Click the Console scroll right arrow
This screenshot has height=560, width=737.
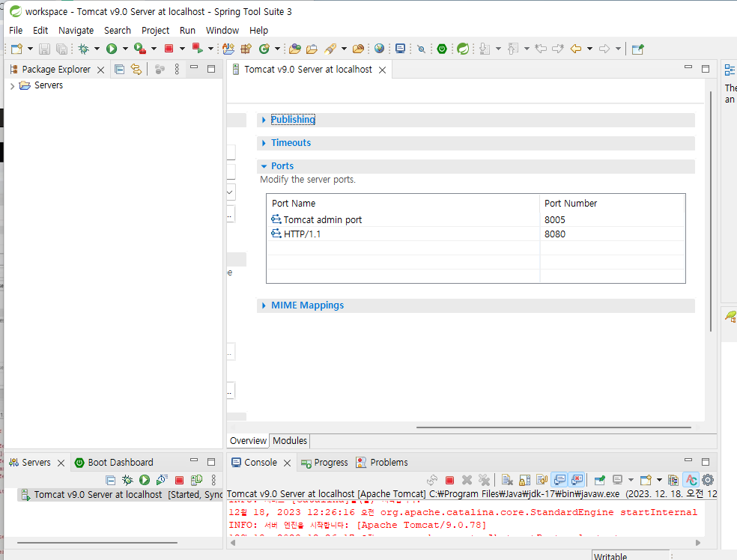[x=698, y=543]
